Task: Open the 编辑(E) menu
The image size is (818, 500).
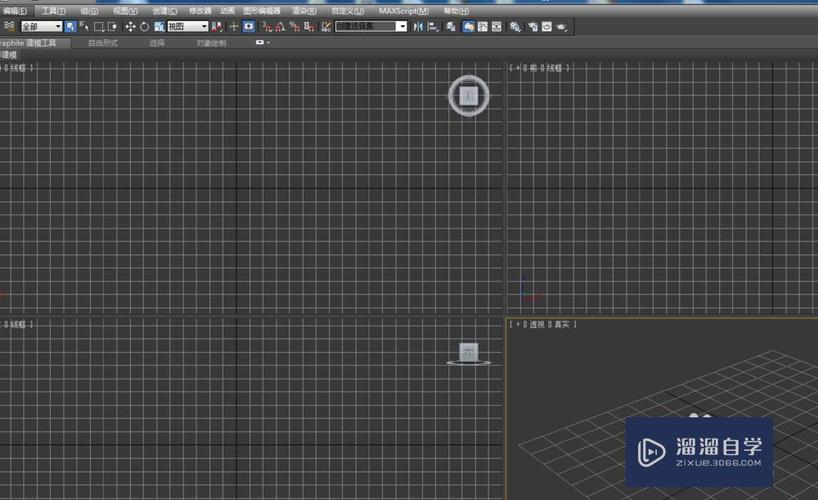Action: pyautogui.click(x=15, y=11)
